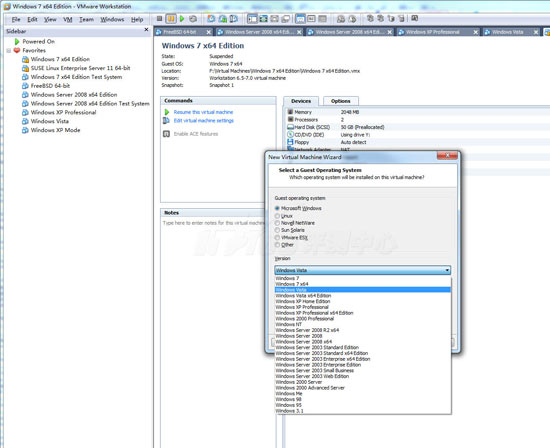Close the New Virtual Machine Wizard

pyautogui.click(x=447, y=155)
